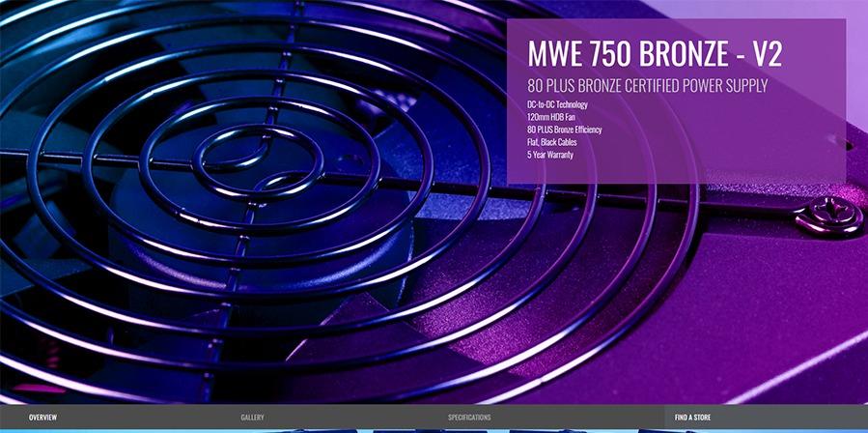Click the Find a Store button
This screenshot has height=433, width=868.
(x=767, y=417)
